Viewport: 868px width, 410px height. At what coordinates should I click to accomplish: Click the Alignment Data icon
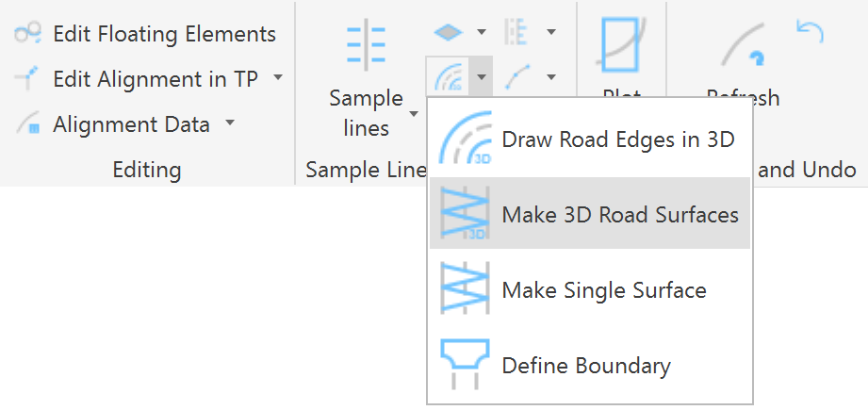click(28, 124)
